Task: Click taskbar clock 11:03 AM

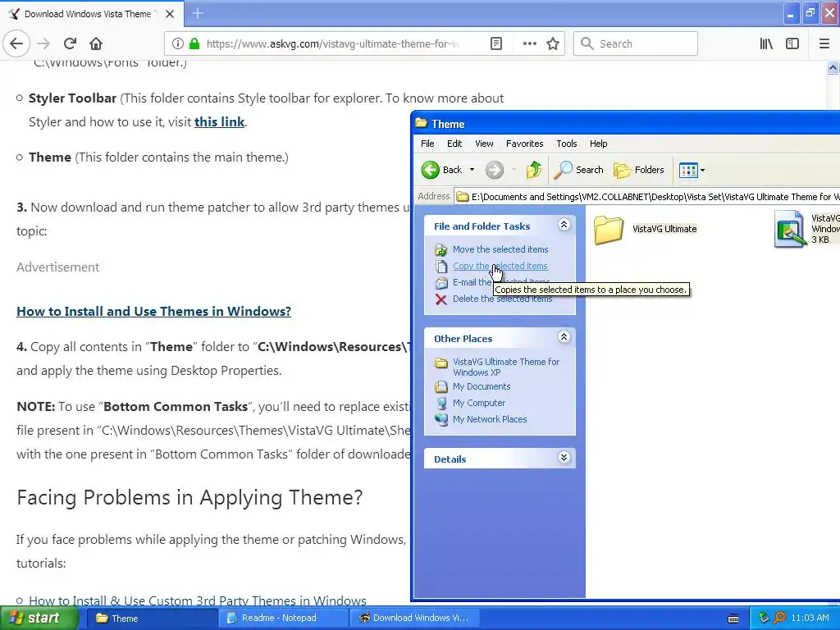Action: click(x=810, y=619)
